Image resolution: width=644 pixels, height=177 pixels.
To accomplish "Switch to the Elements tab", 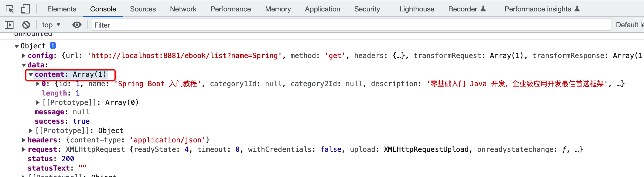I will (x=62, y=9).
